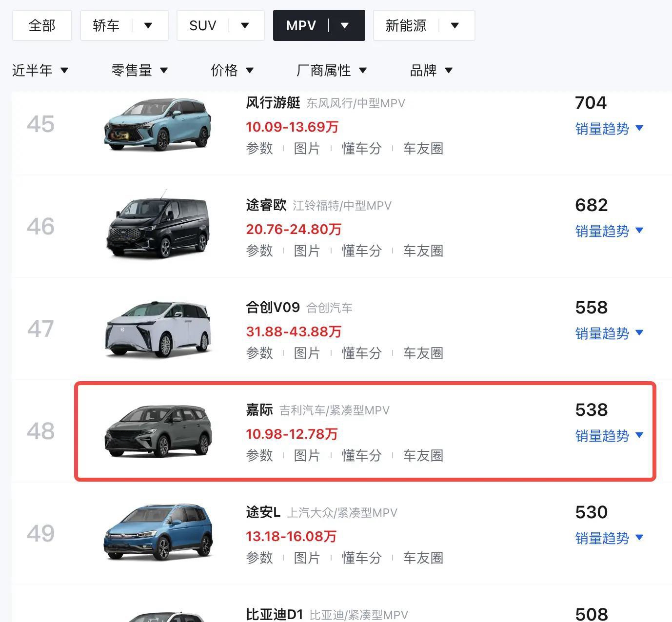Open the 轿车 category dropdown arrow
Image resolution: width=672 pixels, height=622 pixels.
click(148, 25)
